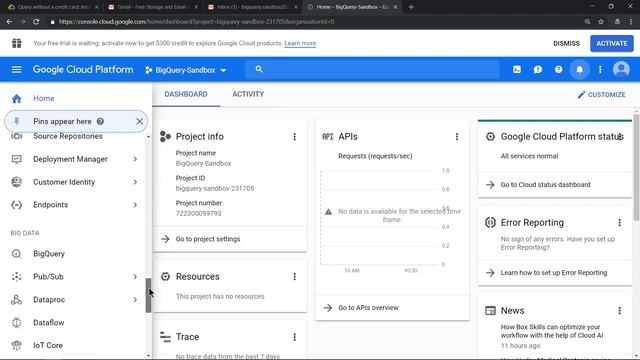640x360 pixels.
Task: Switch to the DASHBOARD tab
Action: pos(186,94)
